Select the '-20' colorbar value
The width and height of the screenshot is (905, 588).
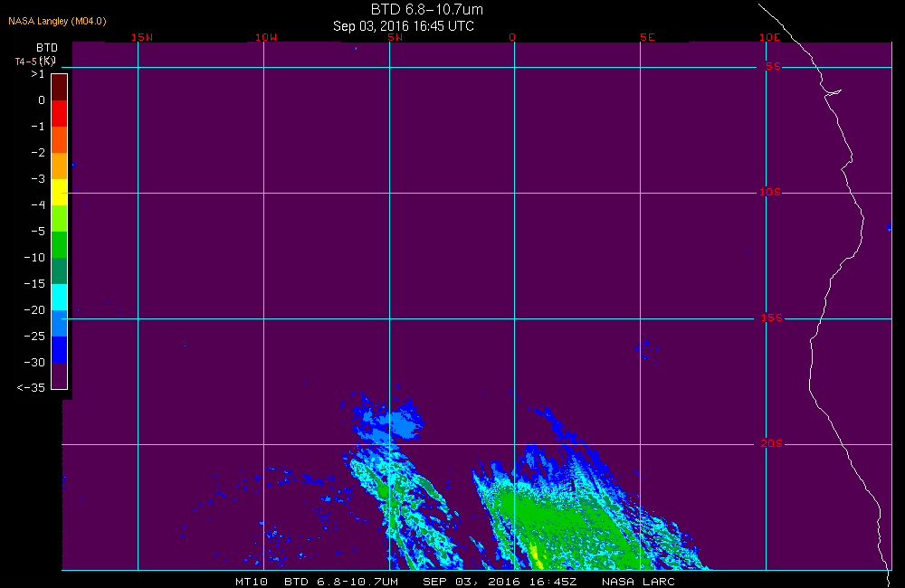tap(34, 310)
